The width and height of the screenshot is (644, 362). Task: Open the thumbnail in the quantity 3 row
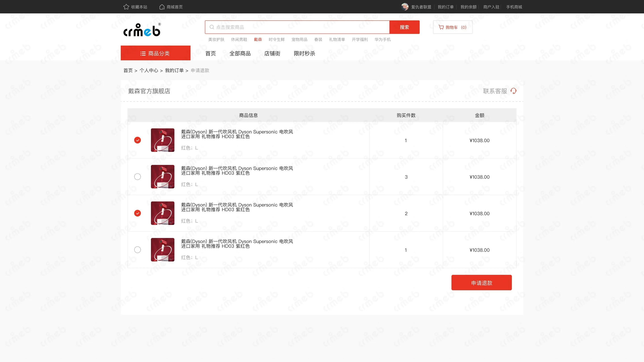163,177
